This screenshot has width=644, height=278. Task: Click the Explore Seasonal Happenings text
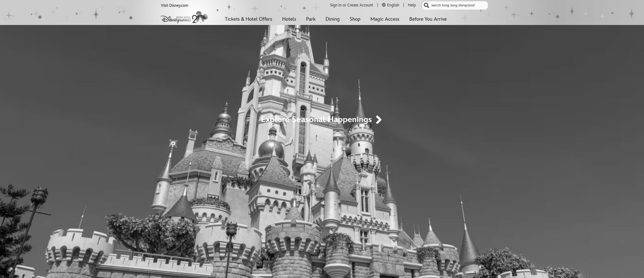(x=316, y=120)
